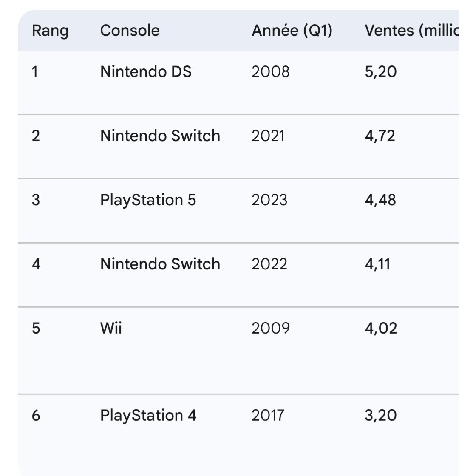The image size is (459, 476).
Task: Select the 4,48 sales value
Action: click(380, 200)
